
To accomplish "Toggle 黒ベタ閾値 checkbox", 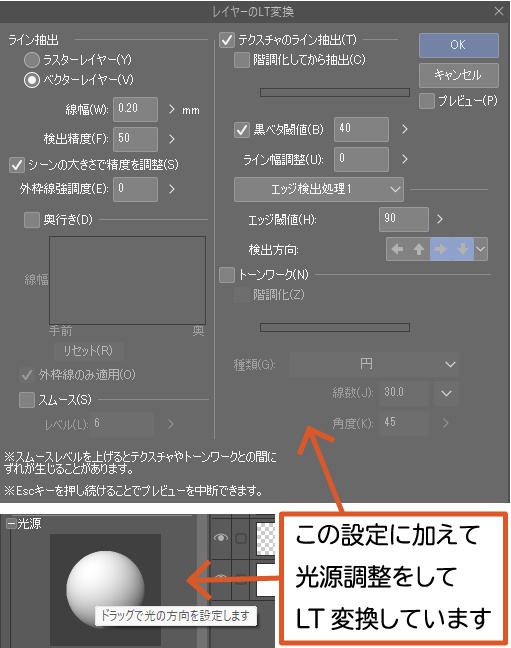I will [x=242, y=130].
